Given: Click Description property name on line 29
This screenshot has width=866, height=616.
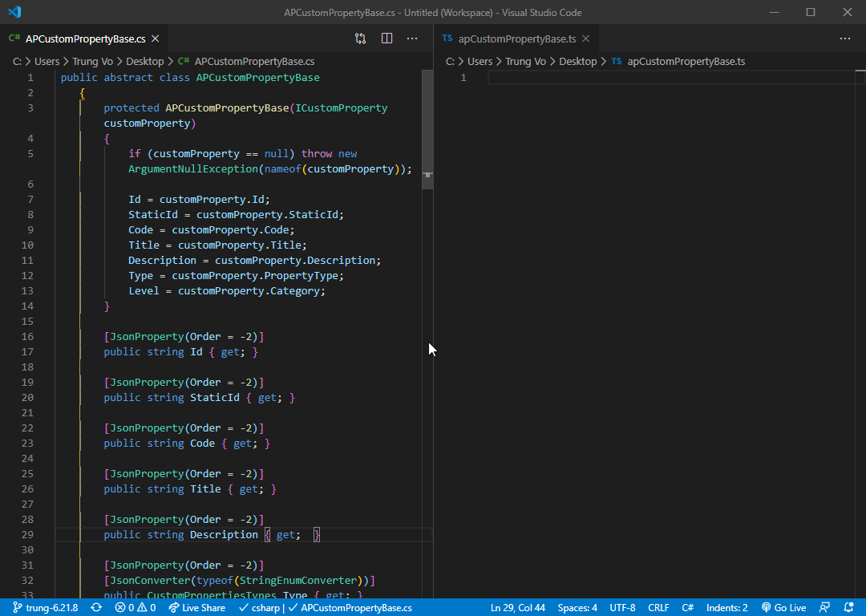Looking at the screenshot, I should (224, 535).
